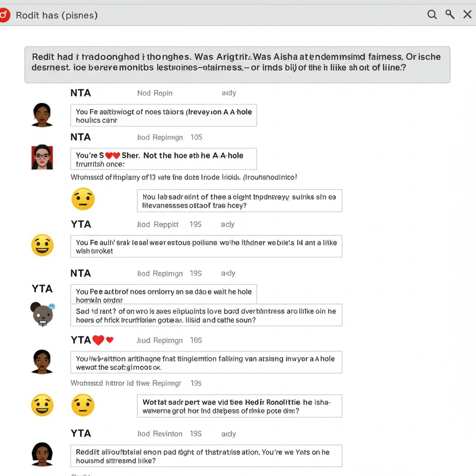Click the grinning emoji beside YTA 195 comment
The height and width of the screenshot is (476, 476).
click(42, 245)
